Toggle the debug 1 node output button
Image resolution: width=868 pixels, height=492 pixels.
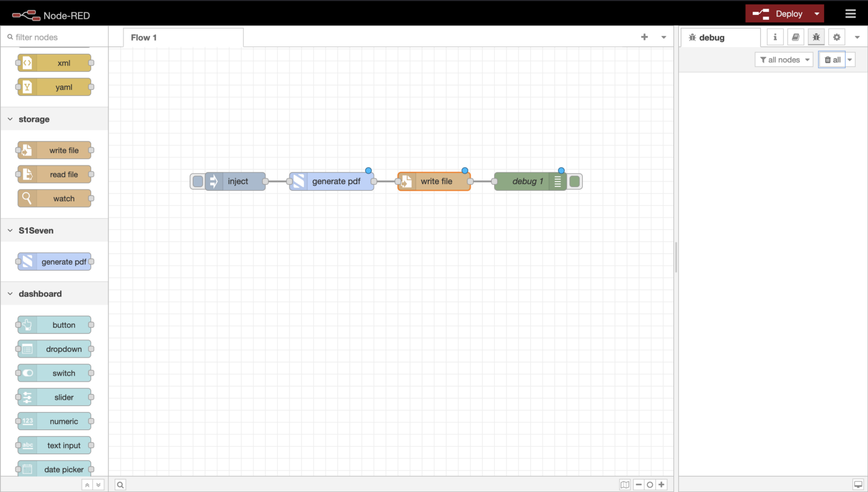pos(575,182)
